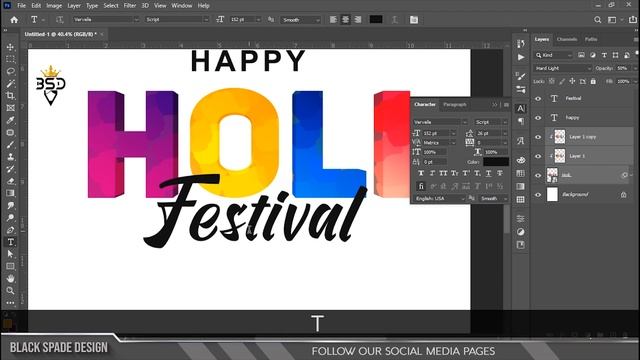Open the Type menu
Image resolution: width=640 pixels, height=360 pixels.
92,6
